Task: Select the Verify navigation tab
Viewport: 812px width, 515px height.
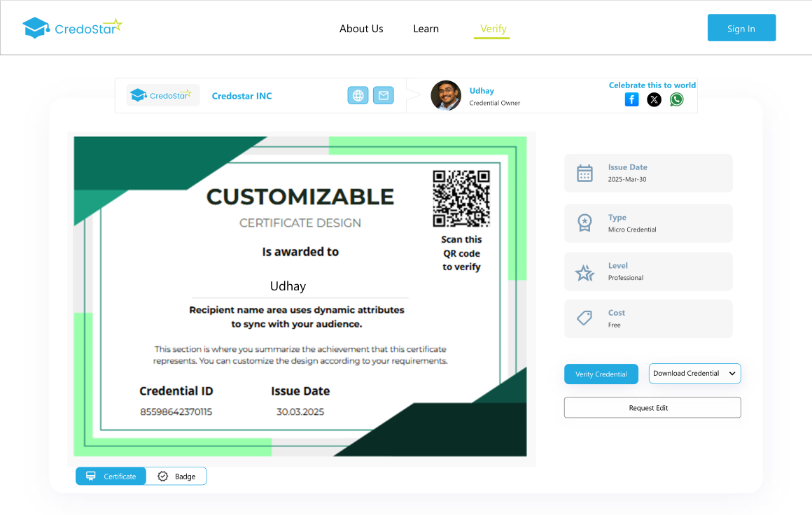Action: click(493, 29)
